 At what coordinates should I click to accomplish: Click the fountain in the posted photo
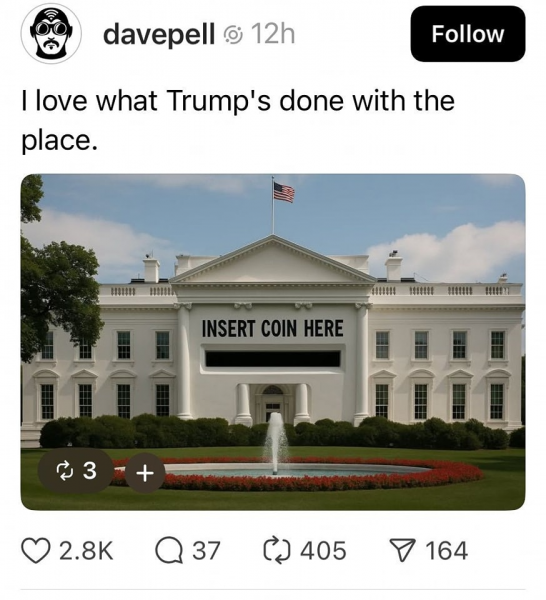(x=275, y=444)
